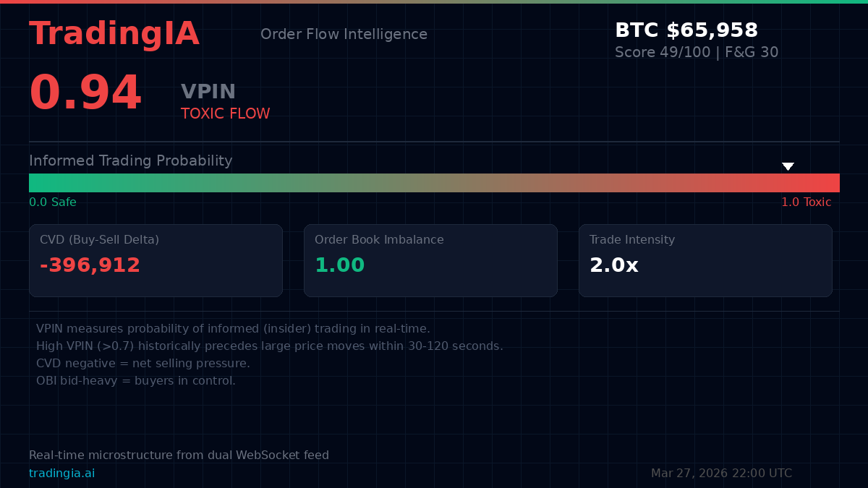Open the tradingia.ai website link

click(x=61, y=474)
